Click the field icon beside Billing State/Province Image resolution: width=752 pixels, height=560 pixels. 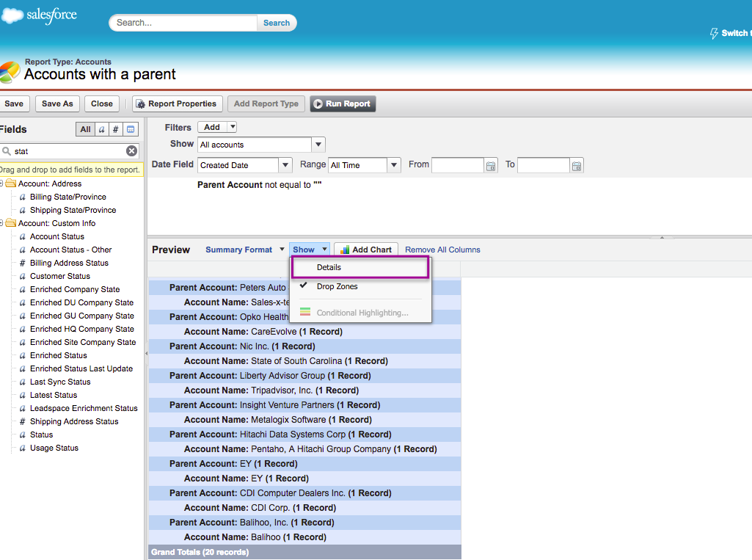pos(22,197)
